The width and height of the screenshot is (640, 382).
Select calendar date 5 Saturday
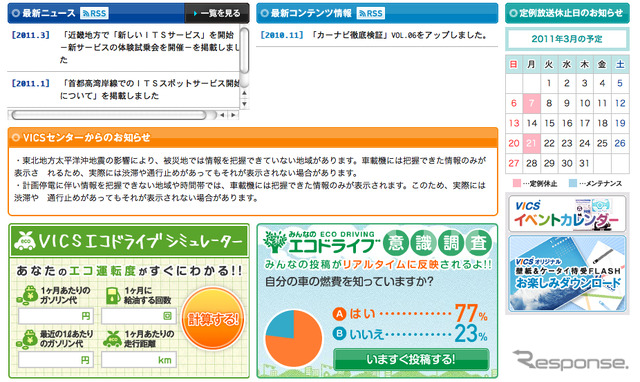[620, 83]
